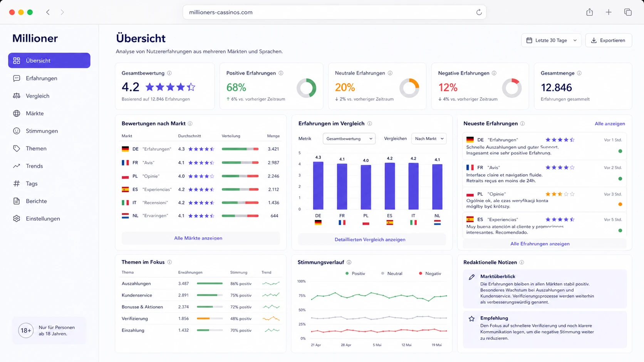Expand the Gesamtbewertung metric dropdown
Screen dimensions: 644x362
tap(349, 138)
